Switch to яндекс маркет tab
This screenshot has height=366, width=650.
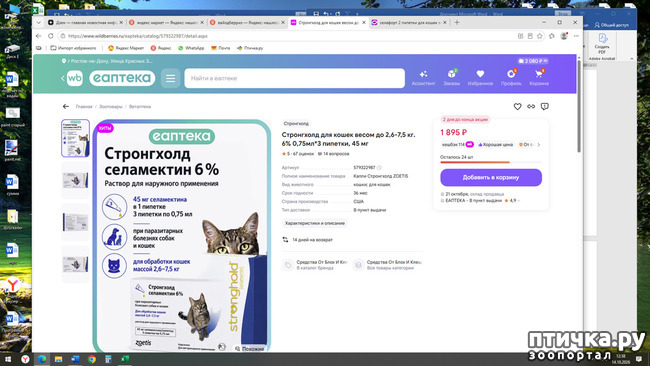point(165,22)
